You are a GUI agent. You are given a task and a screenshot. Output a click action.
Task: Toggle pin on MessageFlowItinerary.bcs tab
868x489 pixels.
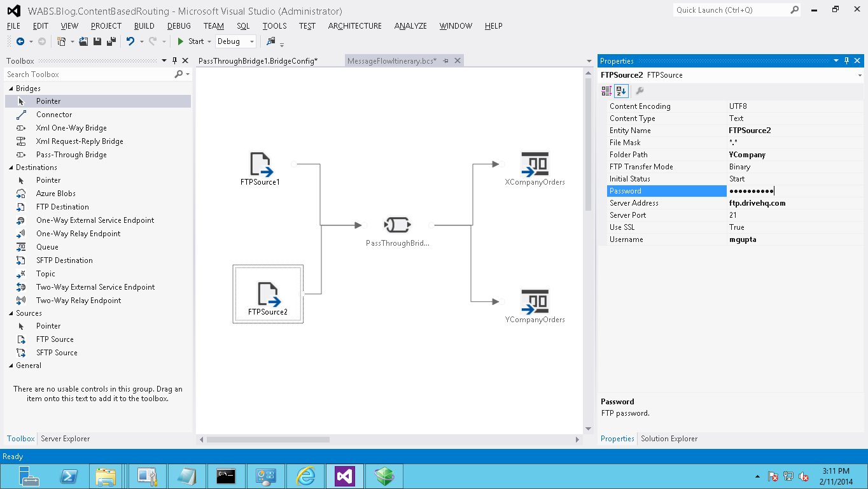pos(446,61)
